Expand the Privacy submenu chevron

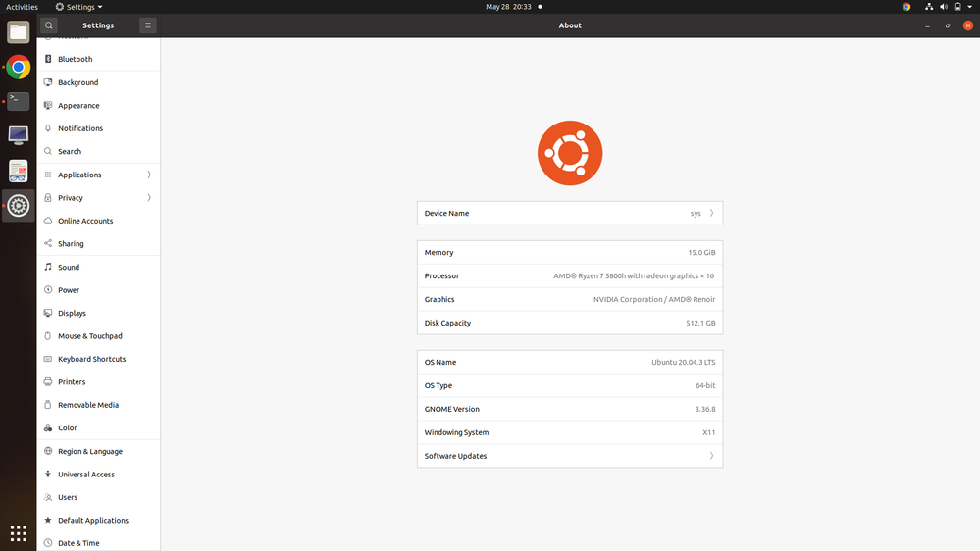point(149,198)
